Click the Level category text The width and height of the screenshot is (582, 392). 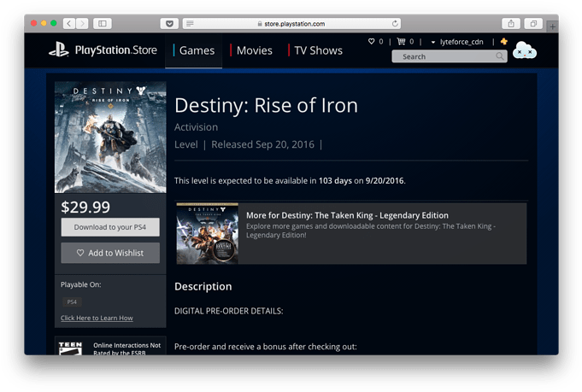(186, 144)
